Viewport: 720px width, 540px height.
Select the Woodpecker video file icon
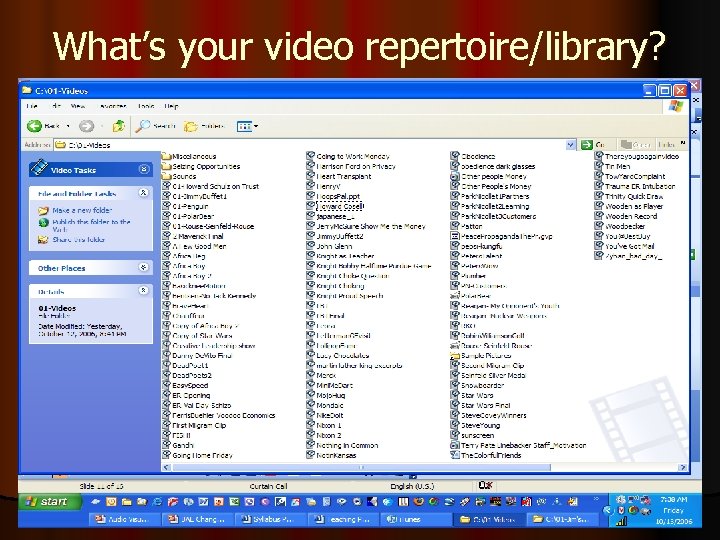[599, 226]
